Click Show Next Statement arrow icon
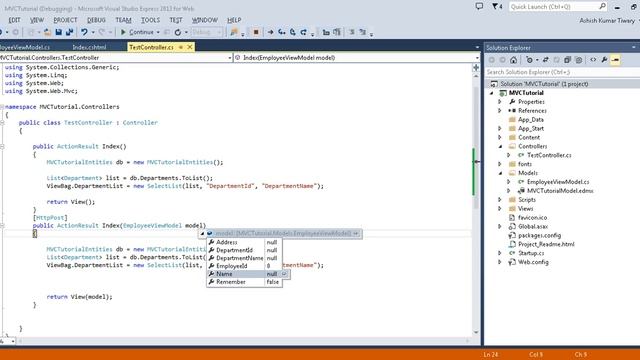The width and height of the screenshot is (640, 360). coord(270,32)
